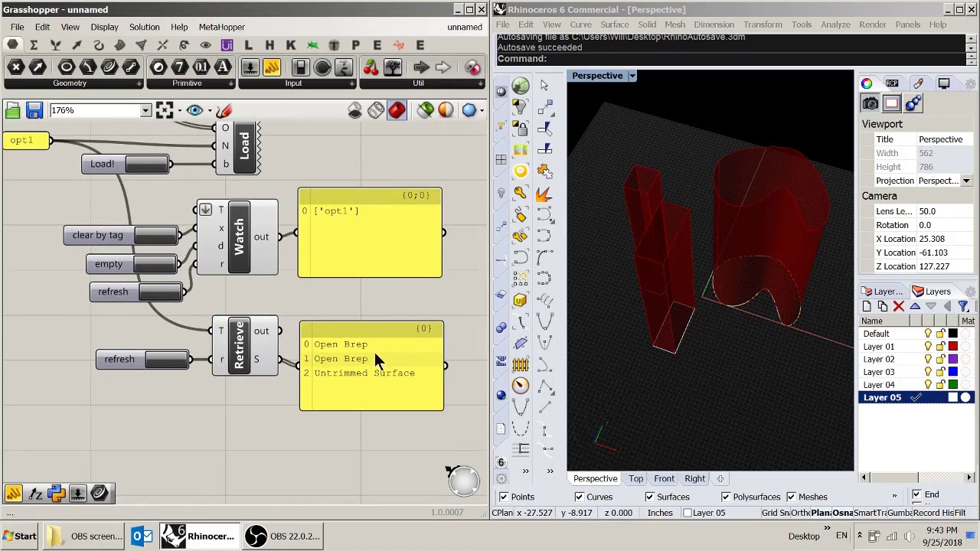Open the Grasshopper zoom level dropdown
This screenshot has height=551, width=980.
coord(145,110)
